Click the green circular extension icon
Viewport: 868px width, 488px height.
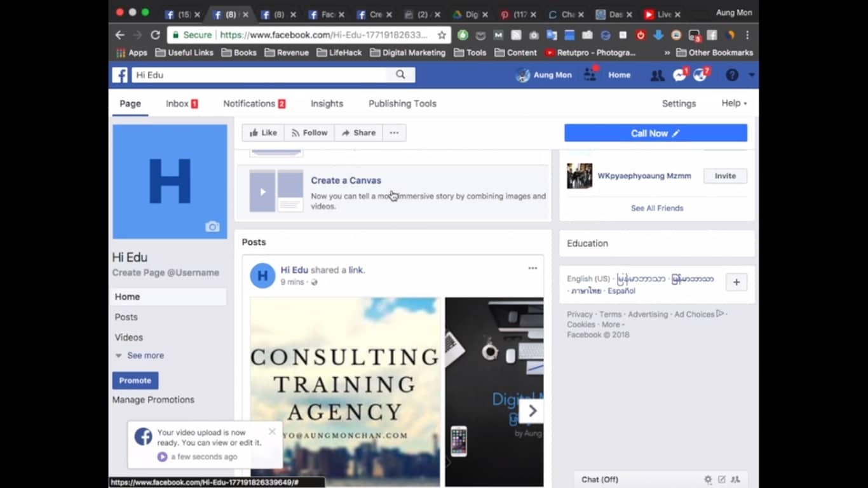pyautogui.click(x=463, y=35)
